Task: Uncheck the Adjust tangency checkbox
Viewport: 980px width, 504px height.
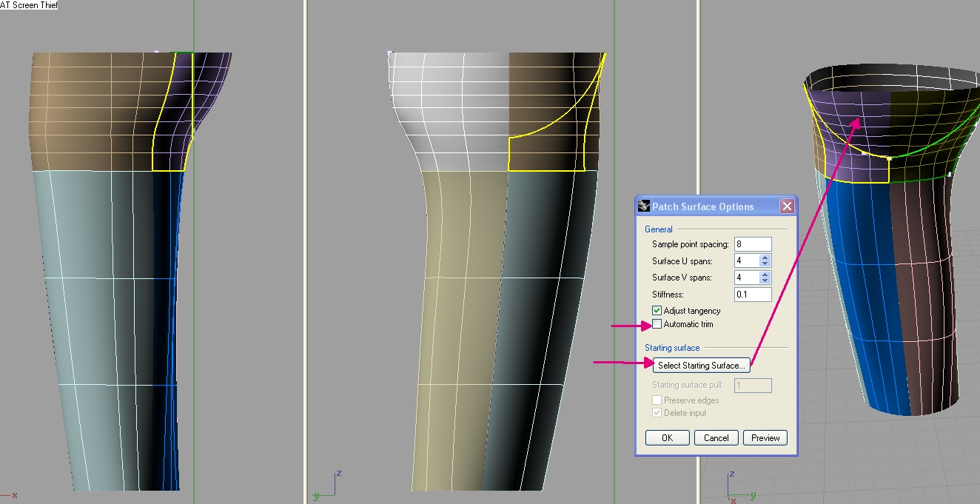Action: pos(657,311)
